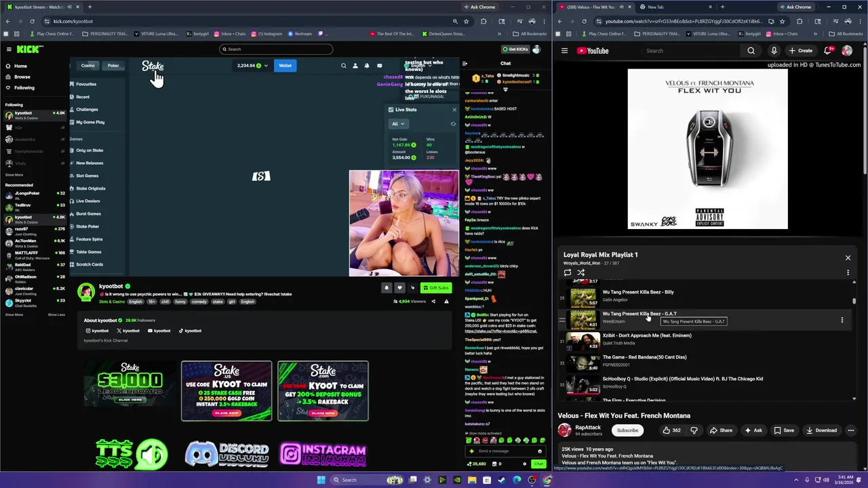This screenshot has height=488, width=868.
Task: Toggle the follow heart button
Action: click(399, 287)
